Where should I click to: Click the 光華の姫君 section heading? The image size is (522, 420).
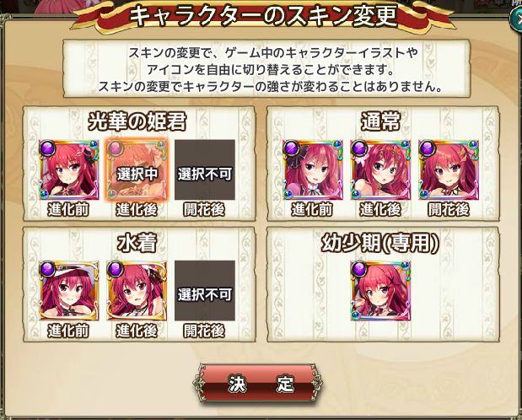point(137,122)
